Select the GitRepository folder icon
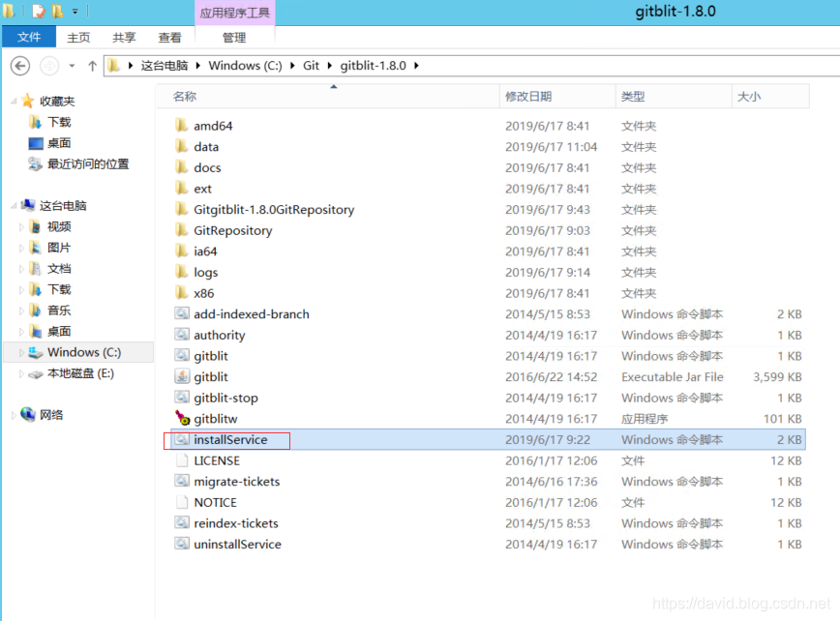The height and width of the screenshot is (621, 840). tap(182, 230)
